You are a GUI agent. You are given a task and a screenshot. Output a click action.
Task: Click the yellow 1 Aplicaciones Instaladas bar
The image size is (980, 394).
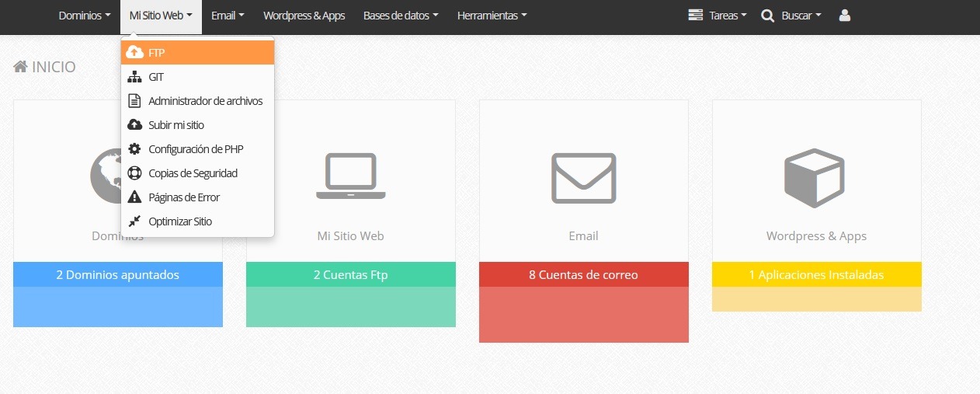tap(816, 274)
